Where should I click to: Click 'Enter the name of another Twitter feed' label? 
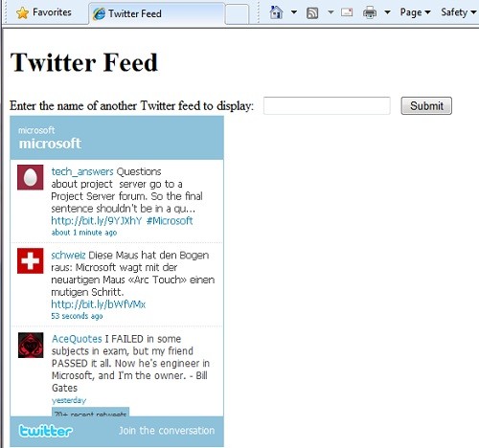click(x=131, y=105)
